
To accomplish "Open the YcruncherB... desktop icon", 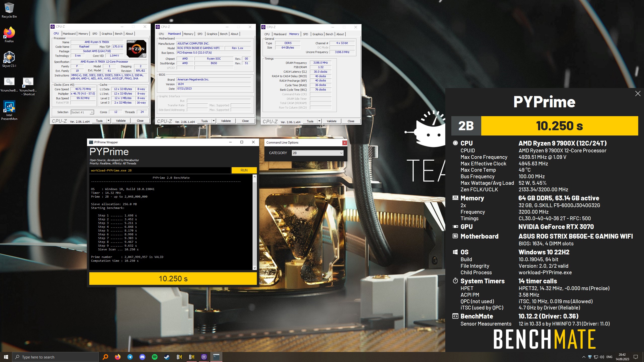I will point(9,84).
